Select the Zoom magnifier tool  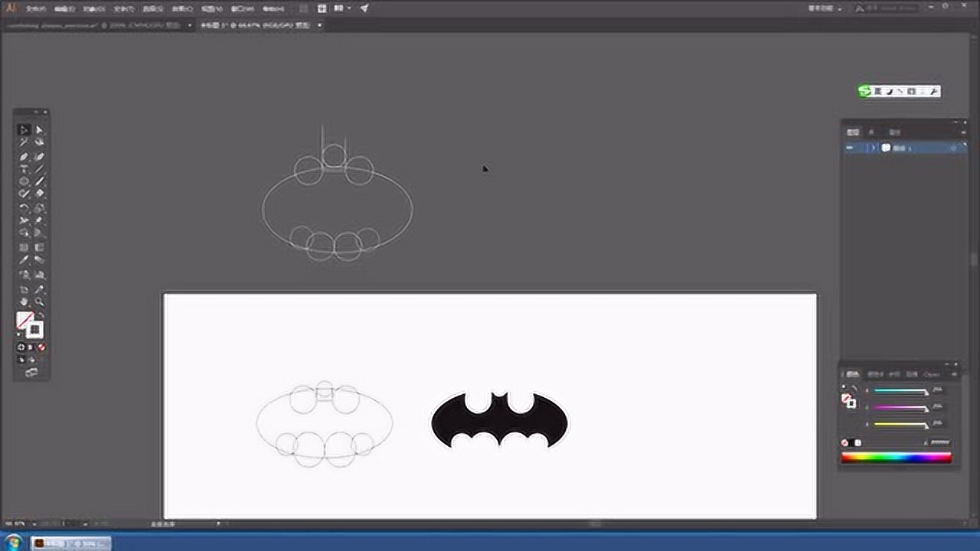(39, 302)
